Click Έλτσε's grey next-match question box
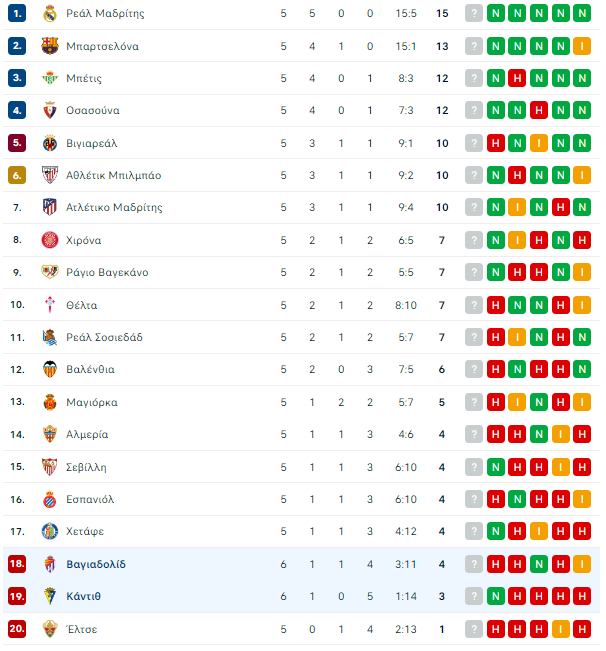Screen dimensions: 606x651 [474, 629]
